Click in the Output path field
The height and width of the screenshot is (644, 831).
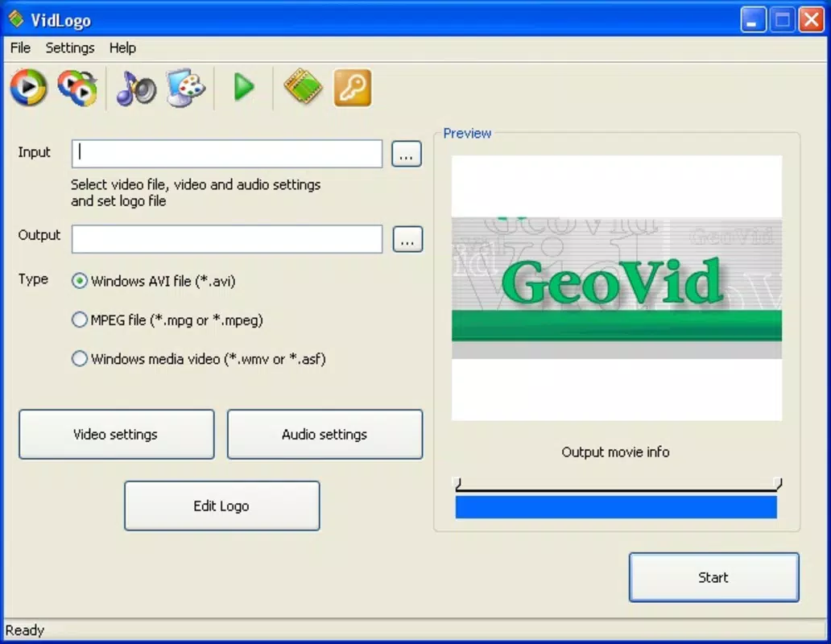click(x=227, y=239)
